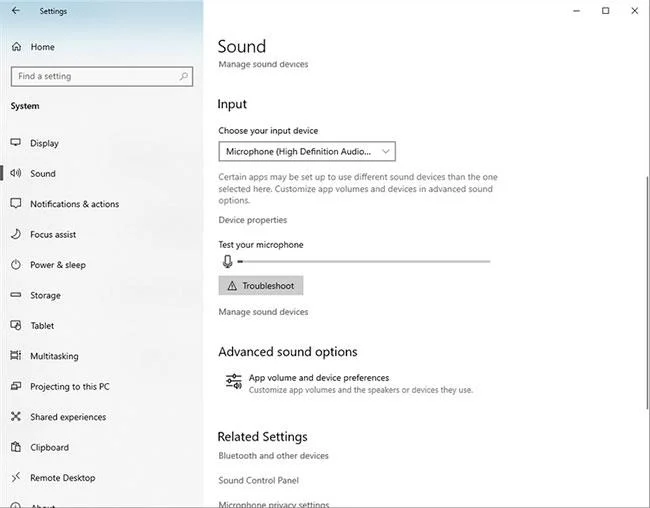Open Multitasking settings page
The height and width of the screenshot is (508, 650).
pyautogui.click(x=54, y=356)
